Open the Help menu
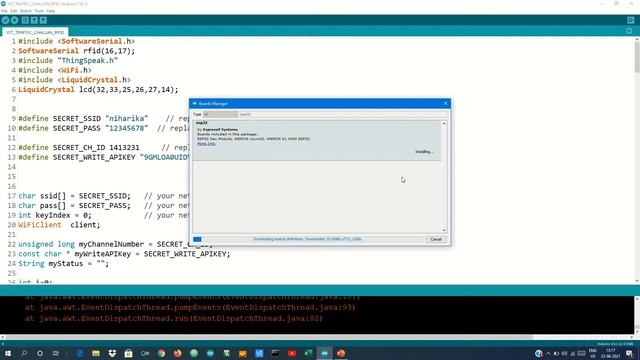 [51, 11]
